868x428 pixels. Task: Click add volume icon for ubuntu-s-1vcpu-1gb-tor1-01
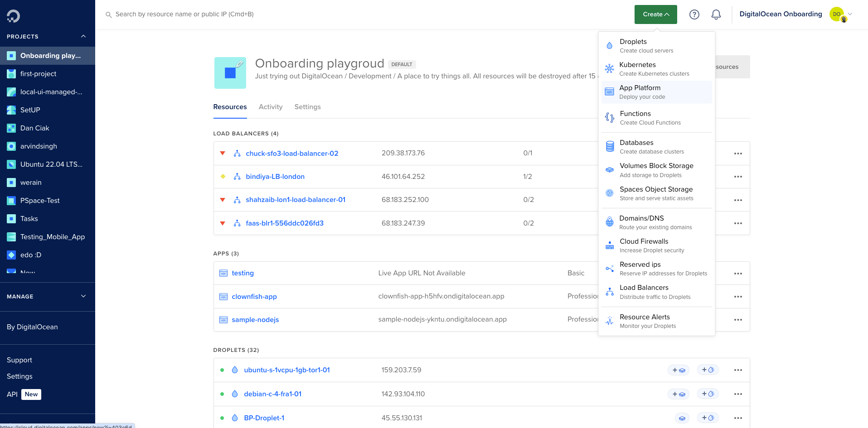(679, 370)
